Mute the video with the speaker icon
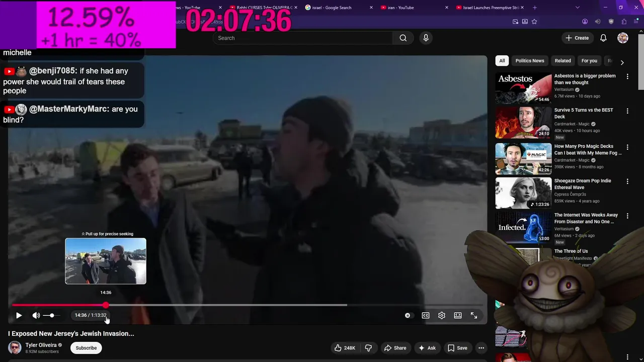 pyautogui.click(x=36, y=315)
